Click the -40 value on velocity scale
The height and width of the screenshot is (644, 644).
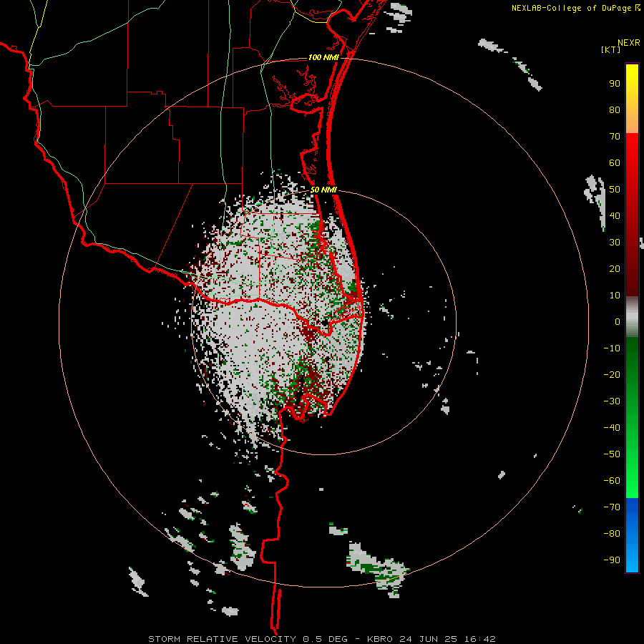[612, 428]
